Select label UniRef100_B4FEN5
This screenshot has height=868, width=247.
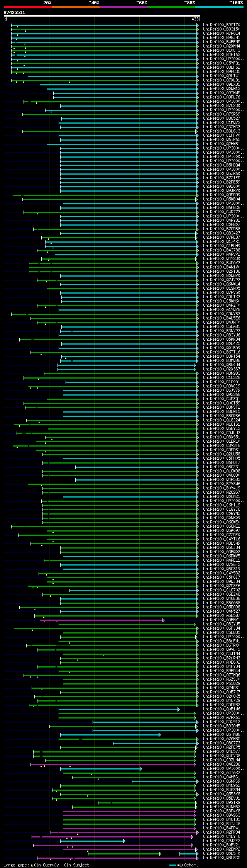point(222,42)
